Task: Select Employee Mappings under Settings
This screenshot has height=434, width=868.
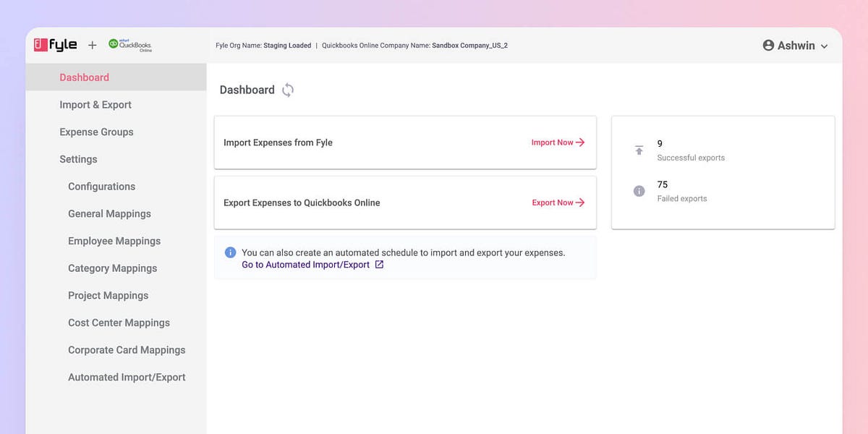Action: click(114, 241)
